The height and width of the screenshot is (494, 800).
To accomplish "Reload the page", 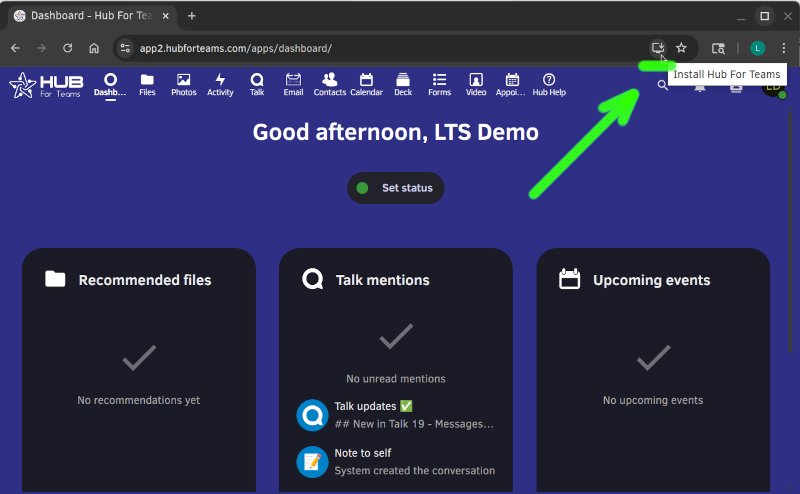I will [x=67, y=48].
